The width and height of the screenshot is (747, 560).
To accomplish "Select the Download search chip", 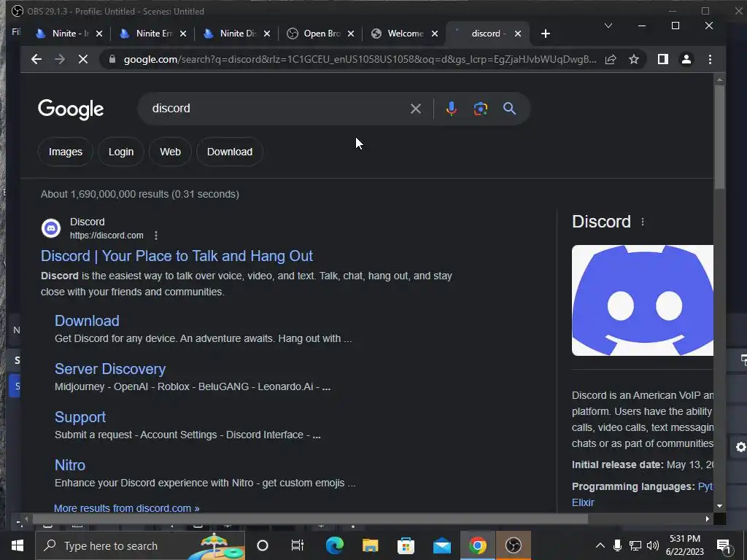I will pos(230,152).
